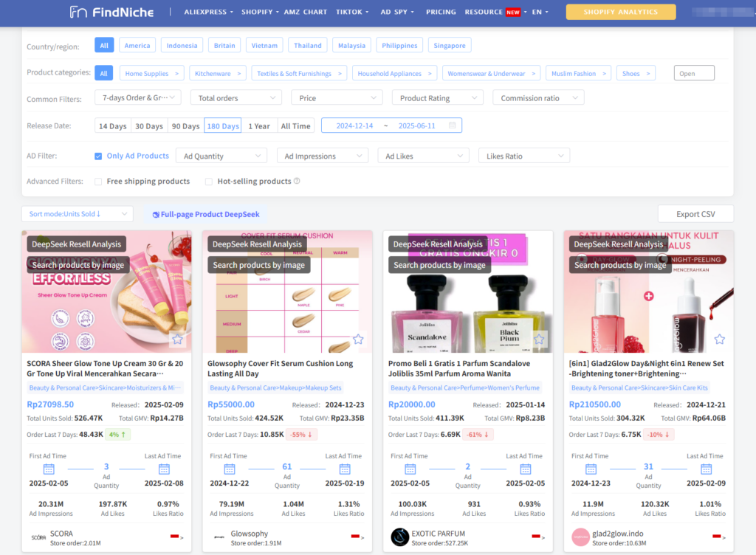Uncheck Only Ad Products checkbox
756x555 pixels.
click(98, 156)
